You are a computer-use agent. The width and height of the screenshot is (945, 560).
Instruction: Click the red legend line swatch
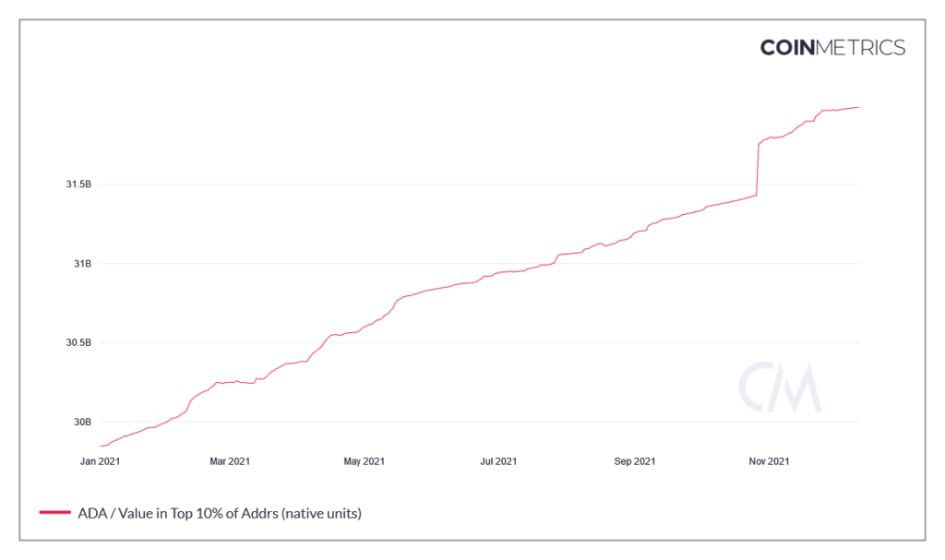coord(54,512)
